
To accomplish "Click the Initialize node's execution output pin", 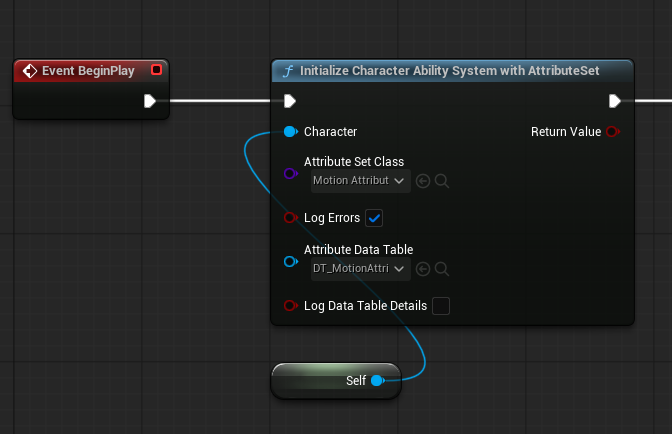I will tap(615, 100).
